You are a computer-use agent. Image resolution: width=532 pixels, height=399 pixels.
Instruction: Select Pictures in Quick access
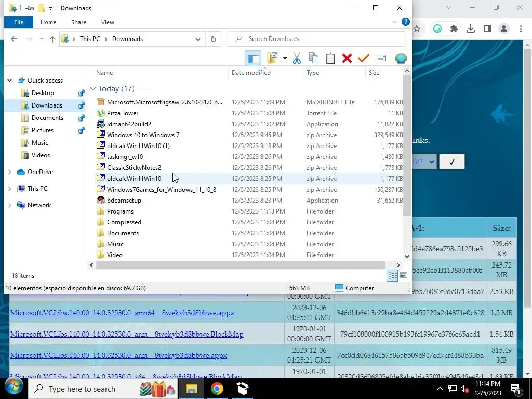(x=43, y=130)
